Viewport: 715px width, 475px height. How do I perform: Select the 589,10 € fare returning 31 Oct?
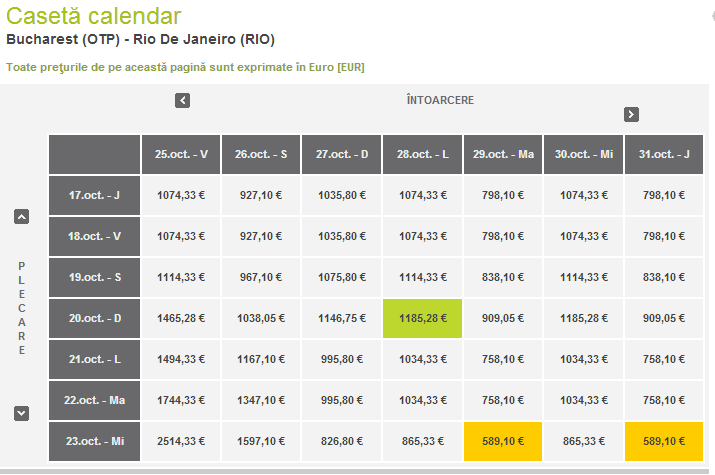click(x=663, y=441)
